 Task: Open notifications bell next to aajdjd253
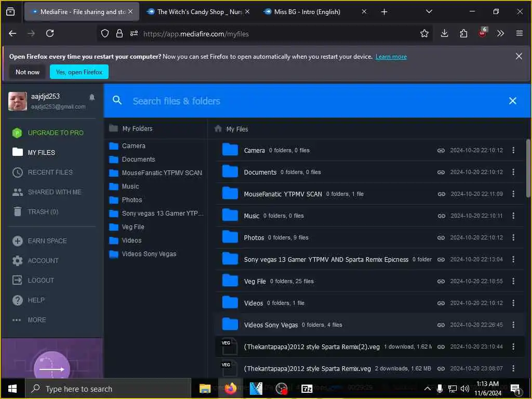(x=92, y=98)
